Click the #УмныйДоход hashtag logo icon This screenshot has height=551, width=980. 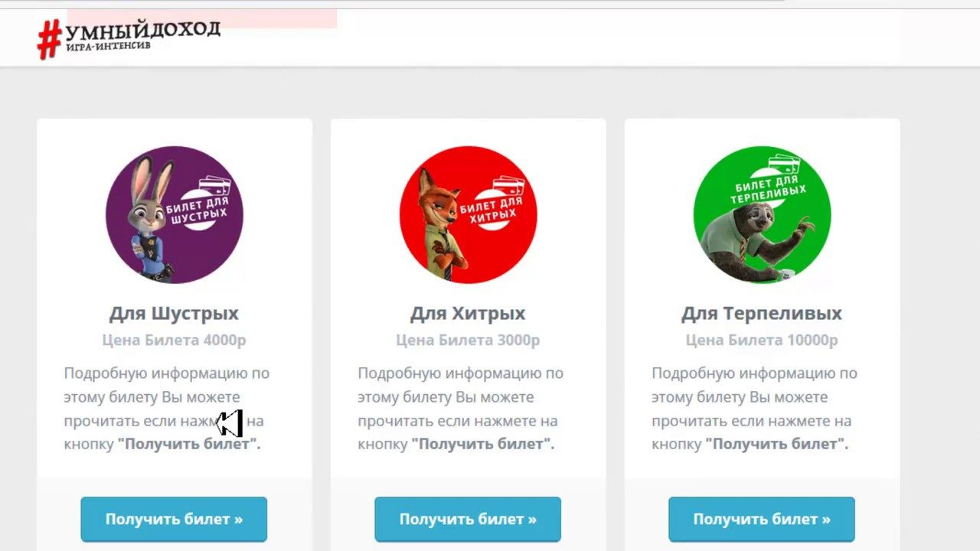[50, 39]
